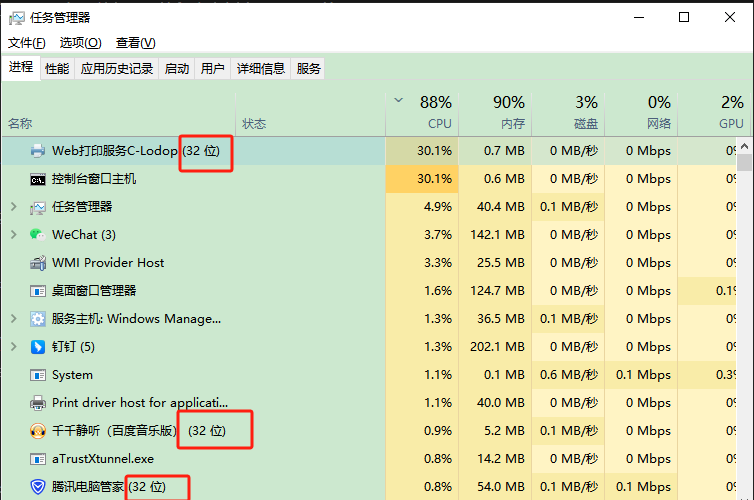The width and height of the screenshot is (754, 500).
Task: Switch to the 详细信息 tab
Action: coord(261,68)
